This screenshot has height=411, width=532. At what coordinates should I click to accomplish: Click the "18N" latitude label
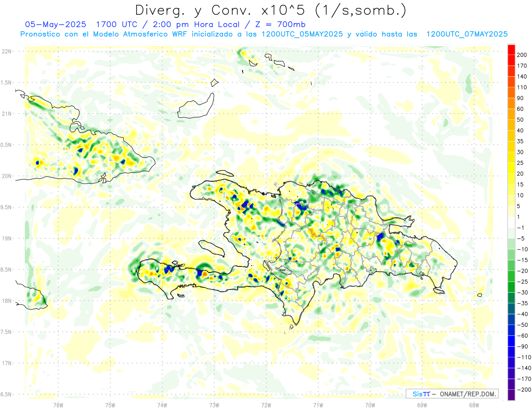7,301
